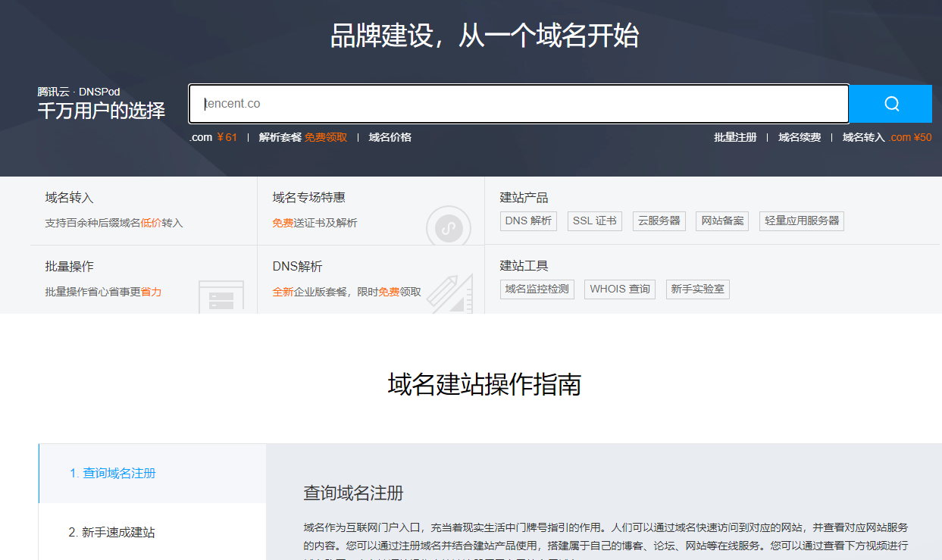The image size is (942, 560).
Task: Focus the domain search input field
Action: (518, 104)
